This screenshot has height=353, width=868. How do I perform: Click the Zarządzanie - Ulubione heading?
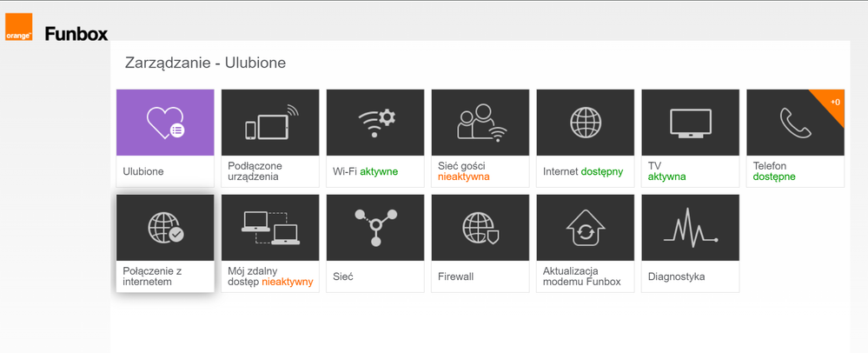tap(206, 63)
